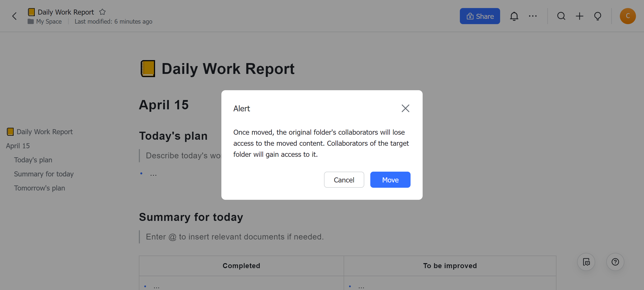644x290 pixels.
Task: Click the user profile avatar icon
Action: tap(628, 16)
